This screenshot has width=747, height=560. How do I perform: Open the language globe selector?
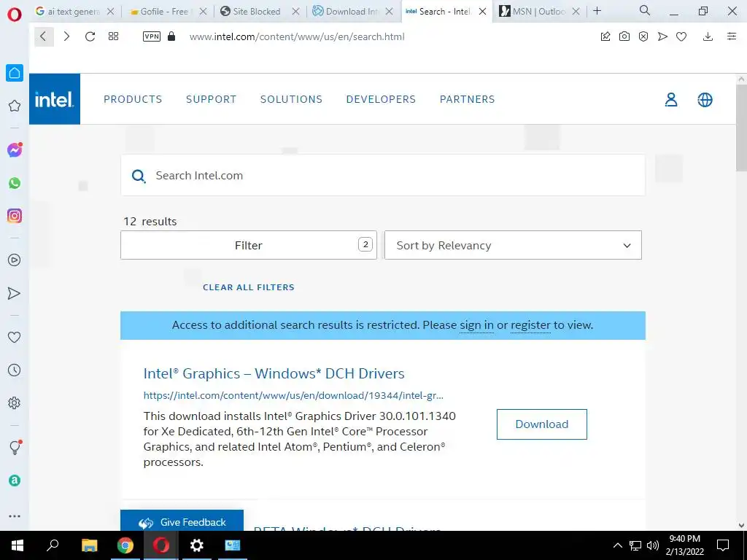[x=705, y=99]
